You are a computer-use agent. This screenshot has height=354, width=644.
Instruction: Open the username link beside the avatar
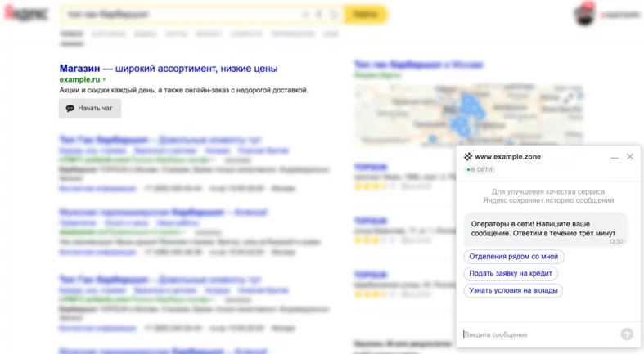point(620,15)
